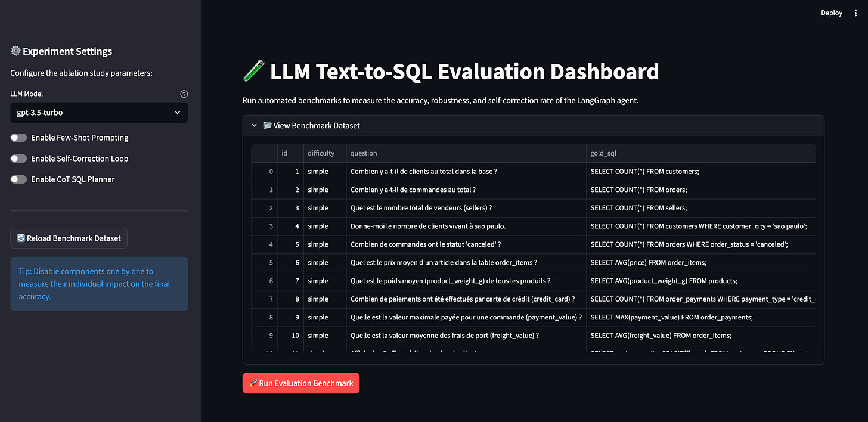The height and width of the screenshot is (422, 868).
Task: Open the gpt-3.5-turbo model dropdown
Action: click(99, 112)
